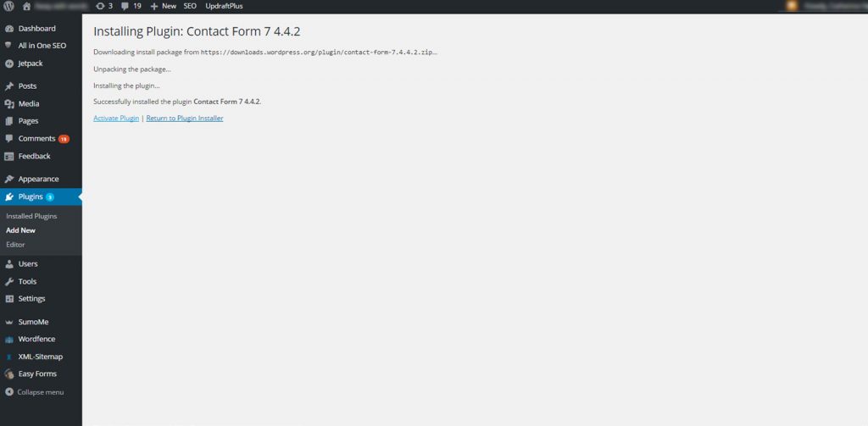Open the comments bubble icon in toolbar
Viewport: 868px width, 426px height.
click(x=125, y=6)
